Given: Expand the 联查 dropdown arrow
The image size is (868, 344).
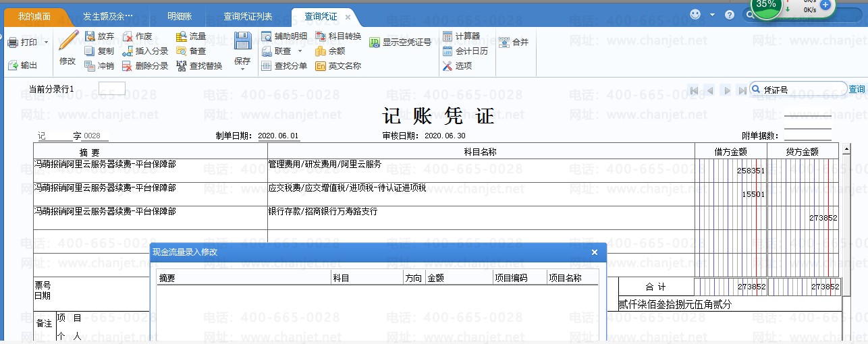Looking at the screenshot, I should pyautogui.click(x=300, y=51).
